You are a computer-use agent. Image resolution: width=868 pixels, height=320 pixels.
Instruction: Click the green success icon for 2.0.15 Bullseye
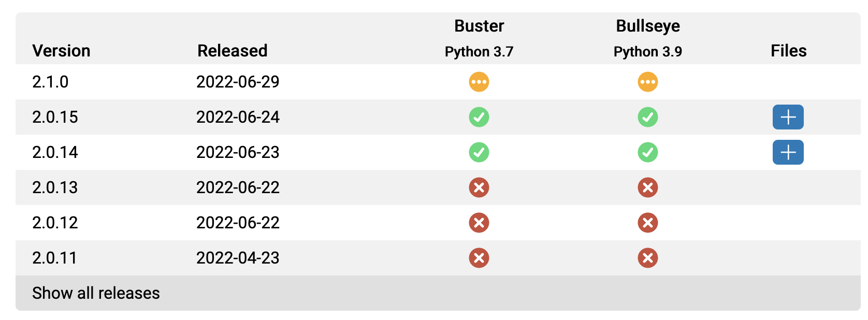647,117
